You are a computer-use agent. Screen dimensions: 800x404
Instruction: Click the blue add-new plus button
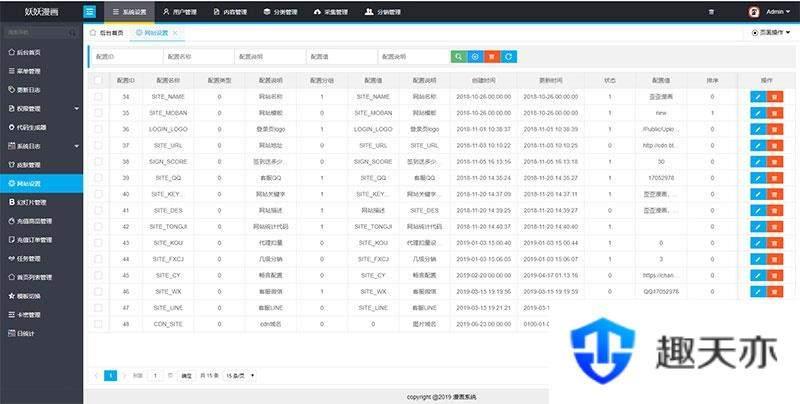476,57
